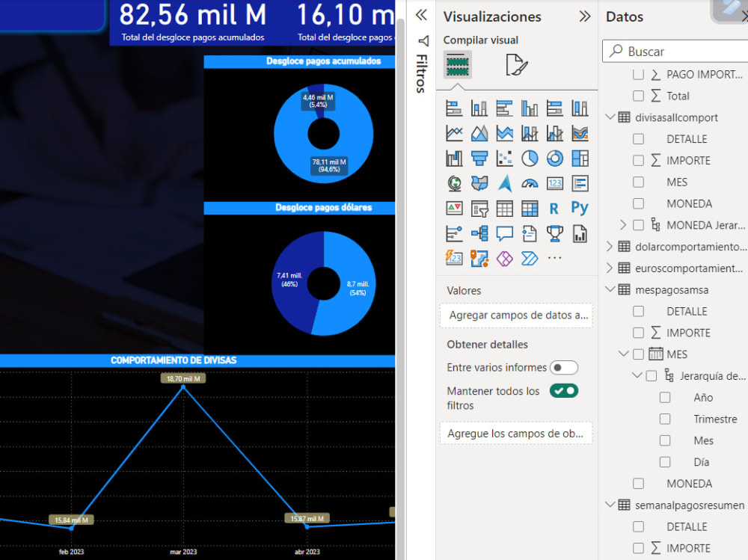This screenshot has height=560, width=748.
Task: Expand the dolarcomportamiento table
Action: [x=610, y=246]
